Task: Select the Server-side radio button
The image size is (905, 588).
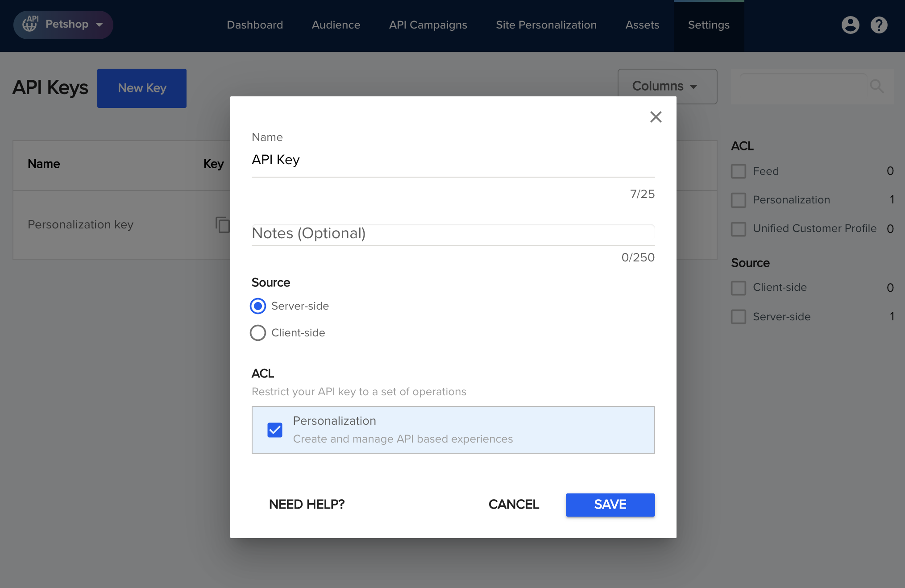Action: 258,306
